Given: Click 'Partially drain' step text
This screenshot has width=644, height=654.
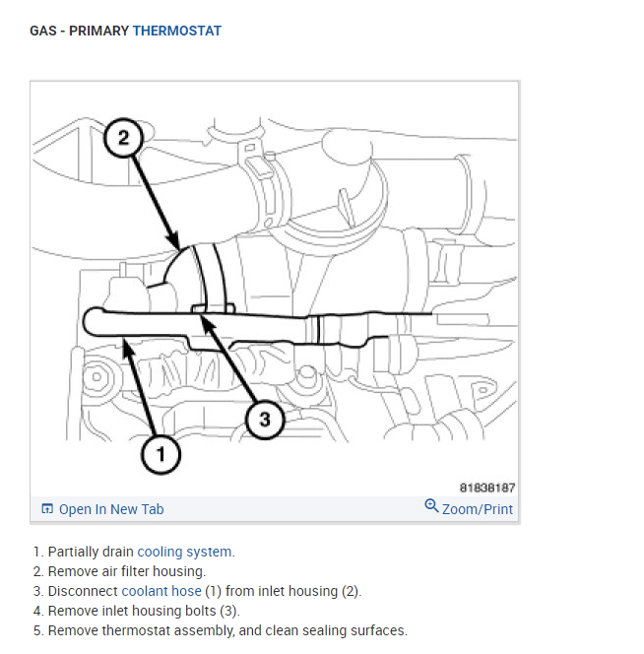Looking at the screenshot, I should tap(91, 552).
